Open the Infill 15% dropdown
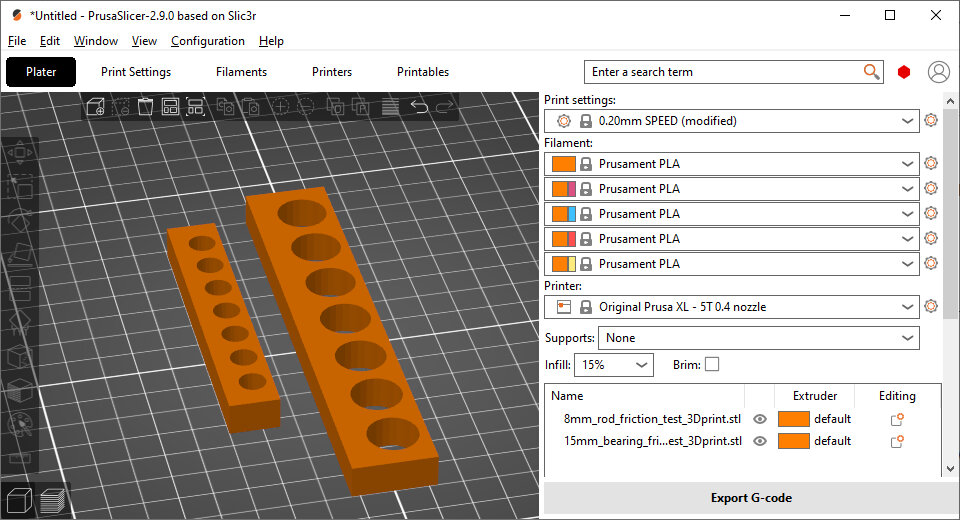Screen dimensions: 960x520 pos(613,365)
